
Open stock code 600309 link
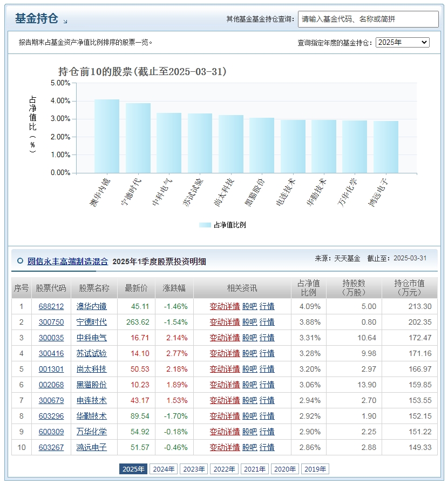tap(51, 432)
